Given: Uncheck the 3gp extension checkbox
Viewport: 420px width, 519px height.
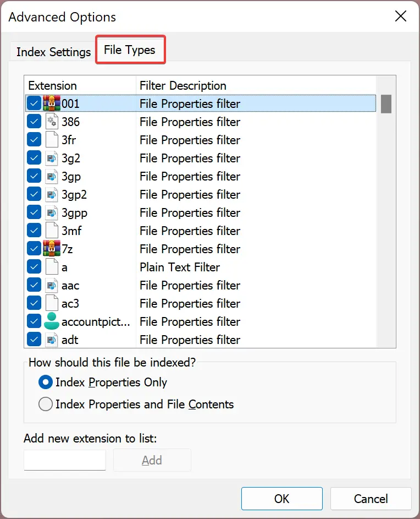Looking at the screenshot, I should click(x=34, y=176).
